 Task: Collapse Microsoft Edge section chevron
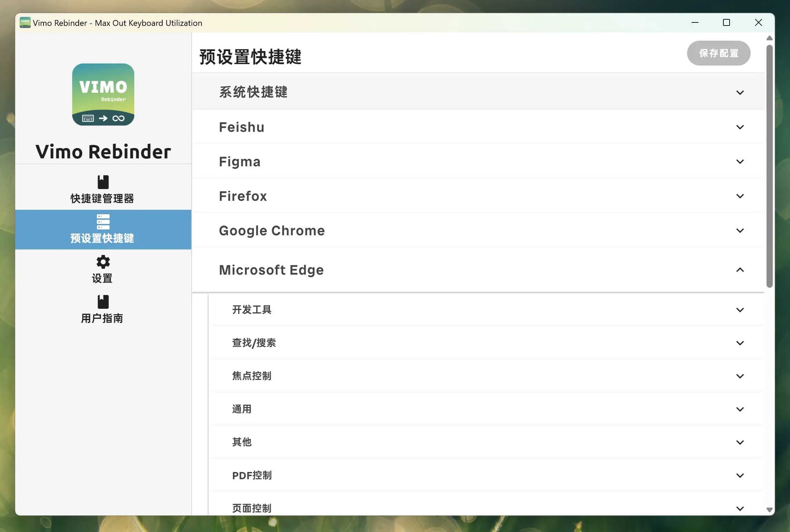point(740,270)
